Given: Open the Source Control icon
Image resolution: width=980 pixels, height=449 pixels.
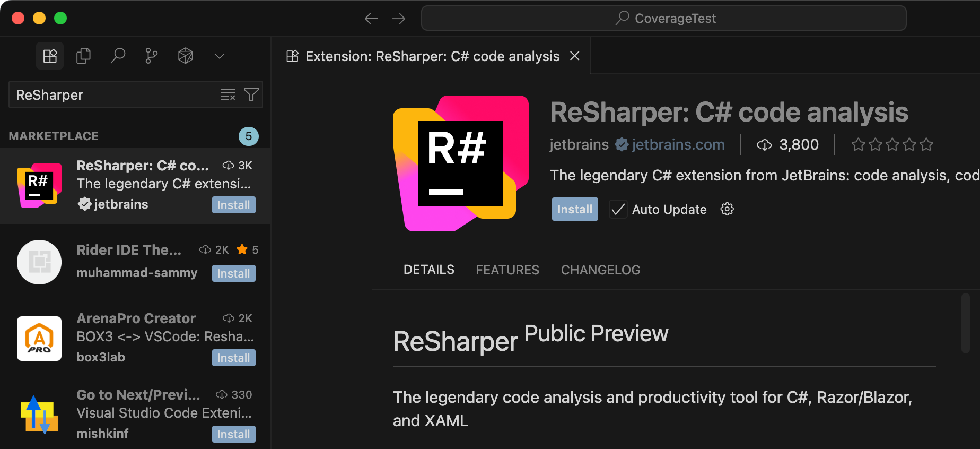Looking at the screenshot, I should click(x=152, y=56).
